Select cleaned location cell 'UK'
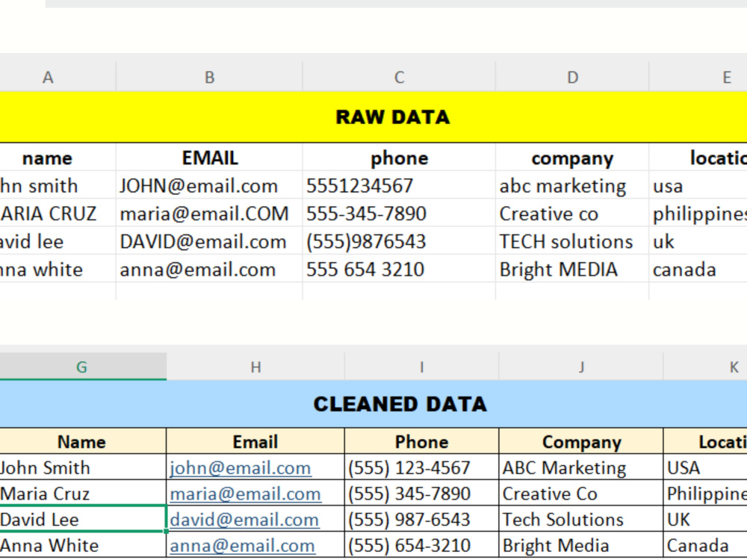 [705, 519]
